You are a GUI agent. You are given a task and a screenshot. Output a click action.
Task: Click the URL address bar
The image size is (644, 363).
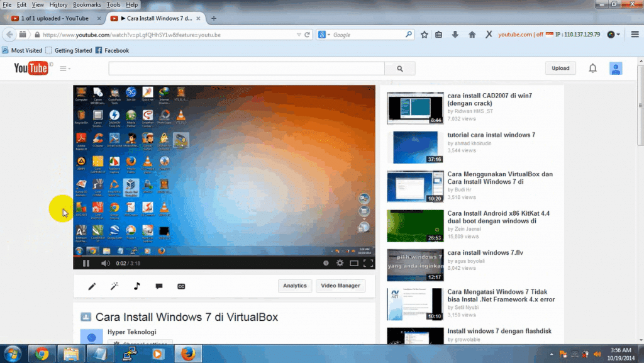[169, 35]
